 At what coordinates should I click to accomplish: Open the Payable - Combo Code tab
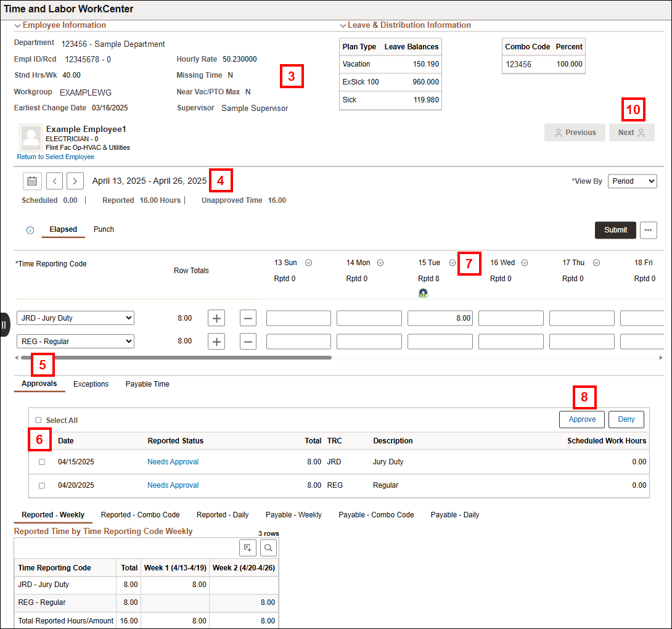pos(376,515)
